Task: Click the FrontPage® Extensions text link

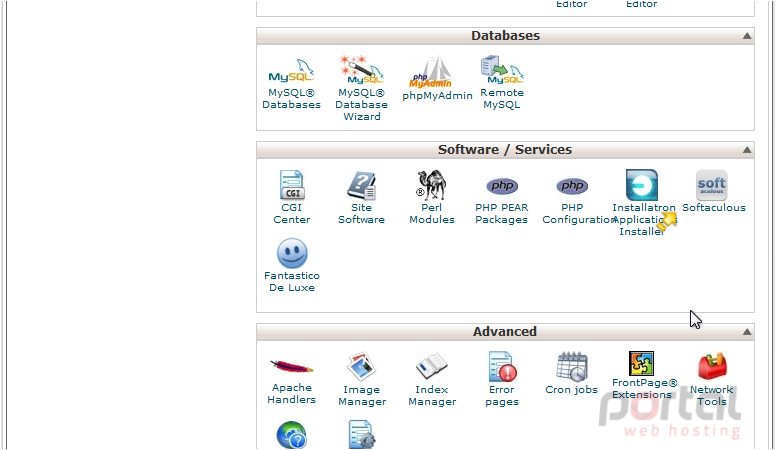Action: pos(644,389)
